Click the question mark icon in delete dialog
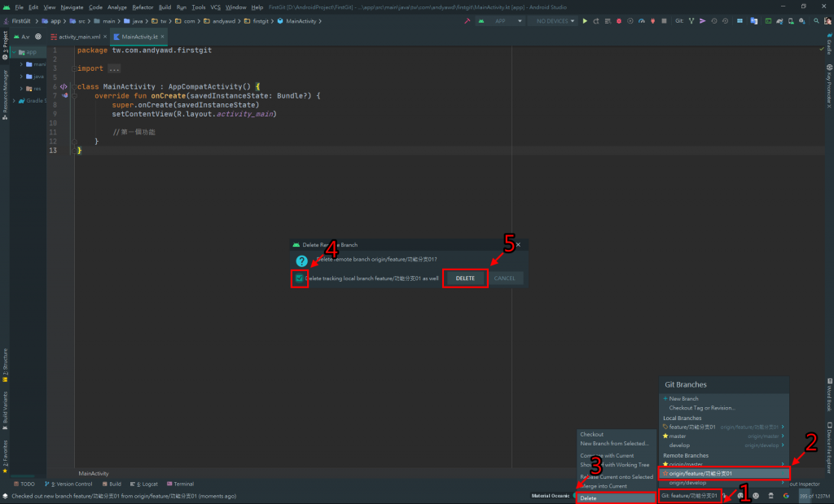Viewport: 834px width, 504px height. 301,261
